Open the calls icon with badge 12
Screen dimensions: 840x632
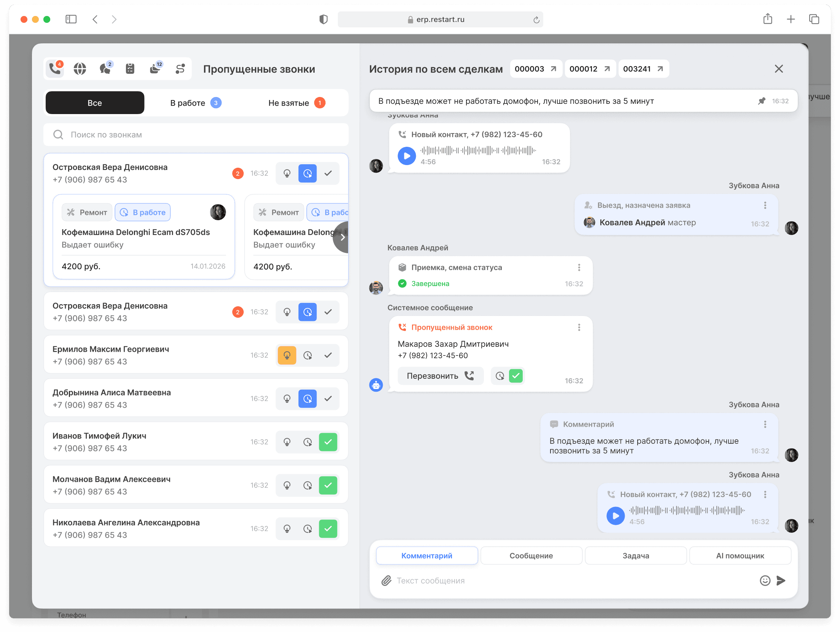click(x=155, y=69)
